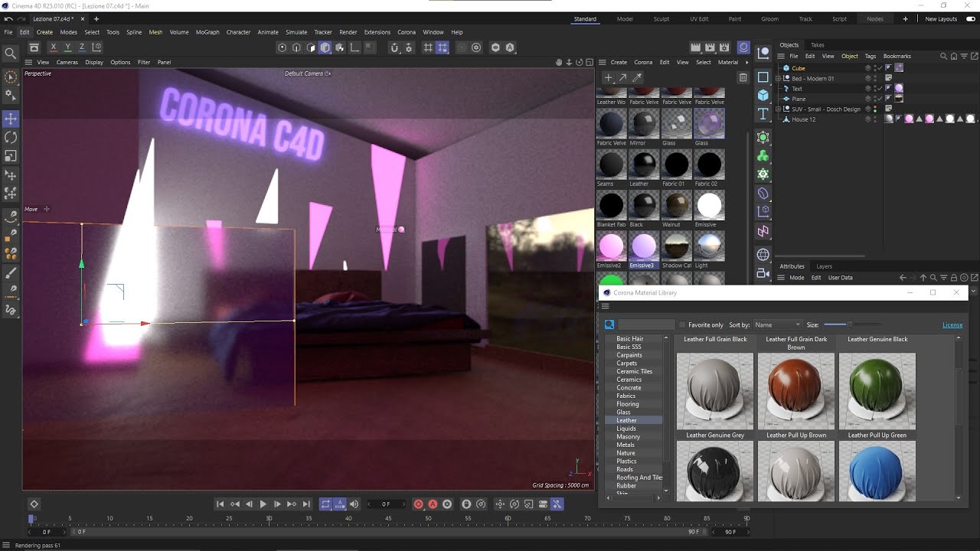
Task: Select the Text spline tool icon
Action: pos(763,114)
